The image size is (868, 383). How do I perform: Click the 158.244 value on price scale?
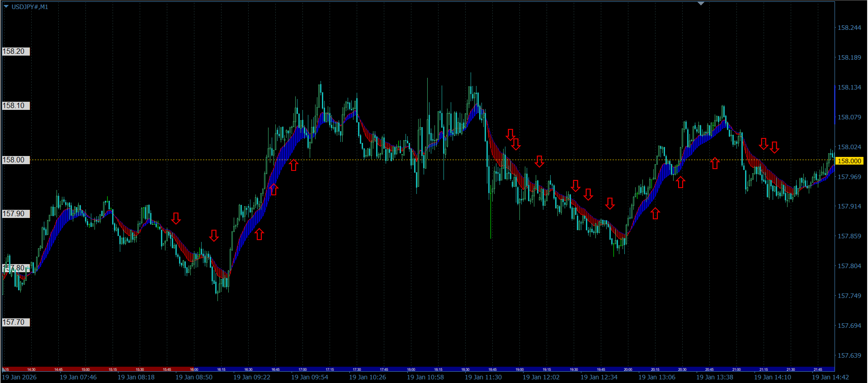coord(849,28)
